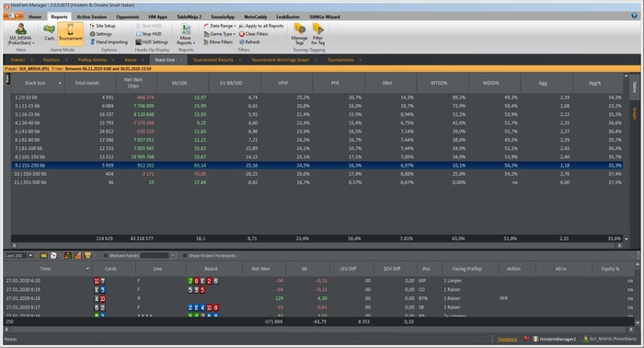Switch game mode to Cash
Screen dimensions: 644x348
pos(49,33)
